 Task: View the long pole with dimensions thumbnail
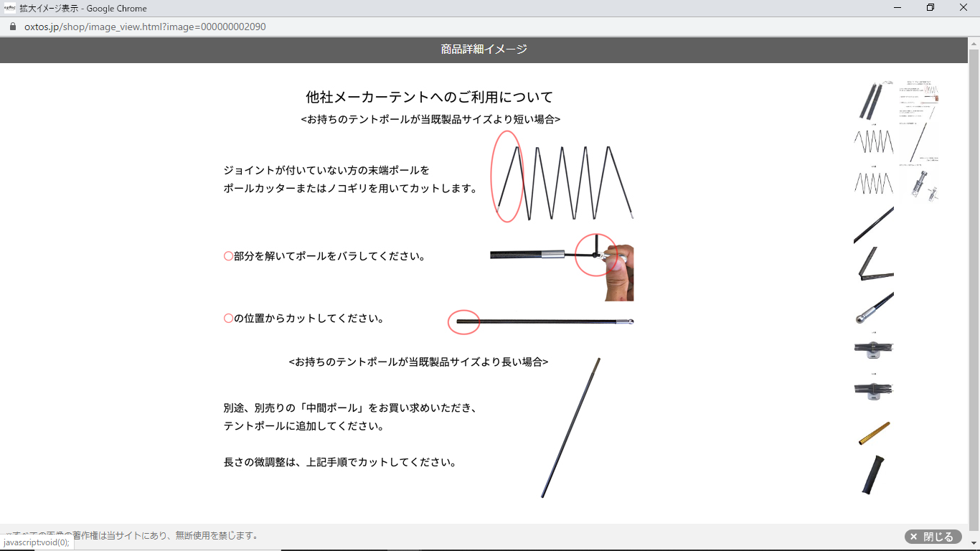pyautogui.click(x=918, y=143)
